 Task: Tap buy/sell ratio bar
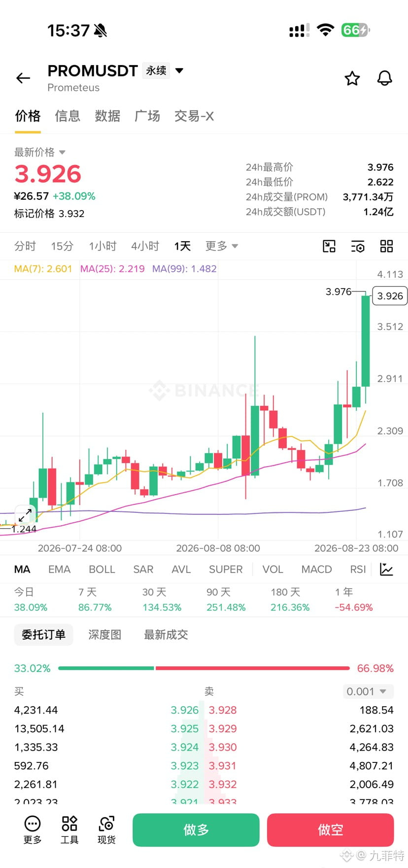pos(204,668)
